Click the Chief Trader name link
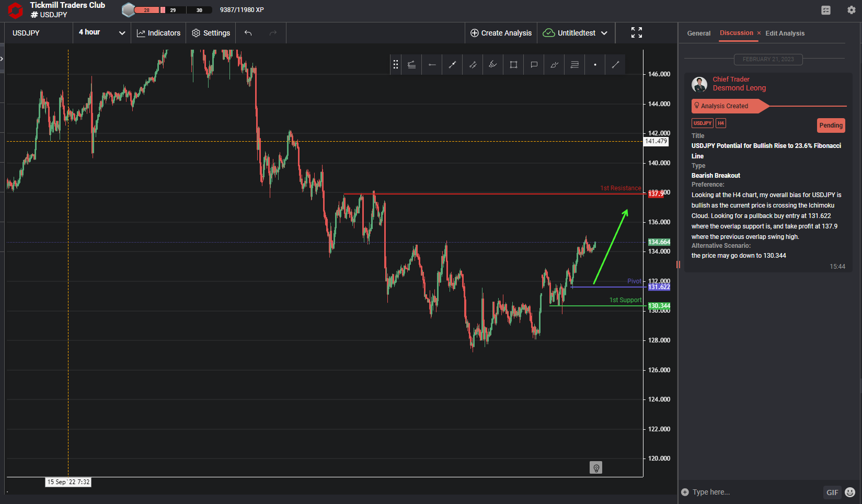 (731, 79)
